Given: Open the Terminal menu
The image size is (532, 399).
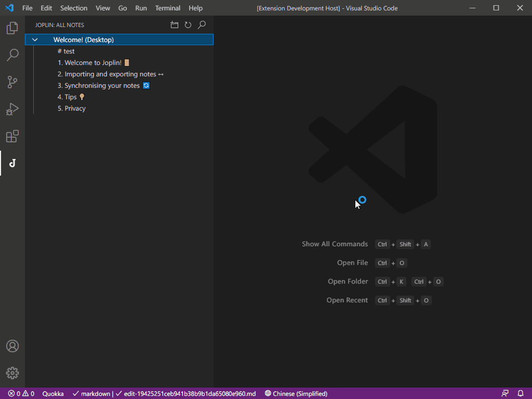Looking at the screenshot, I should coord(168,8).
